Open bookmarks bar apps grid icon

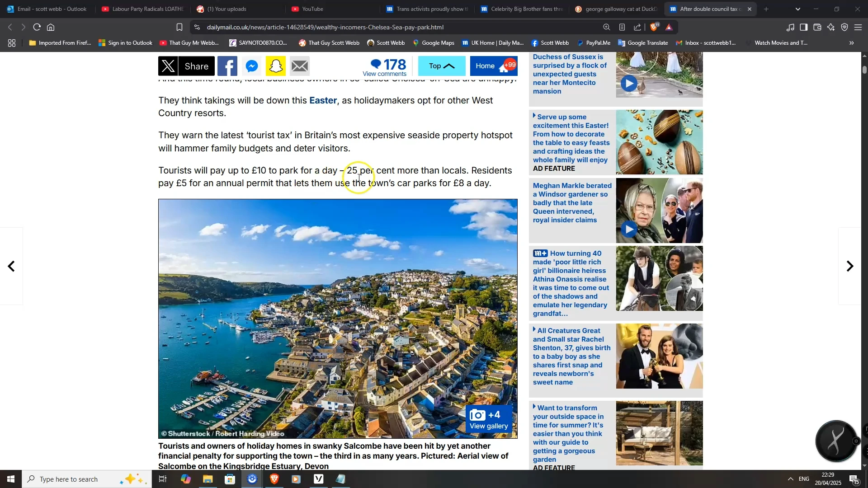pyautogui.click(x=12, y=43)
